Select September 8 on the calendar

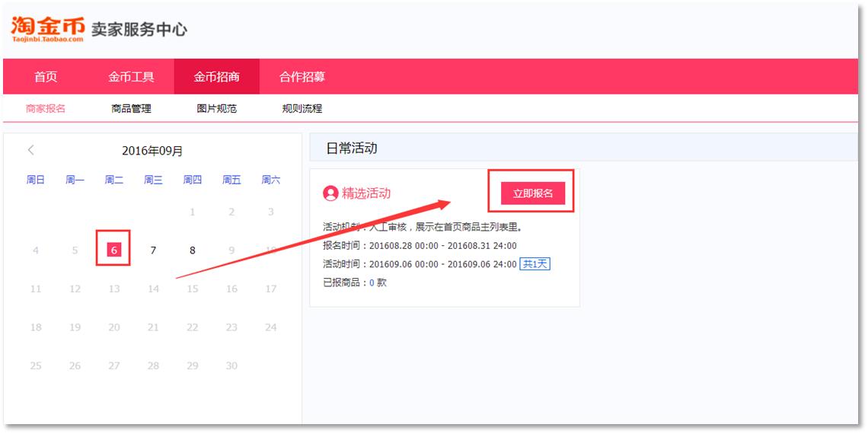pos(192,251)
